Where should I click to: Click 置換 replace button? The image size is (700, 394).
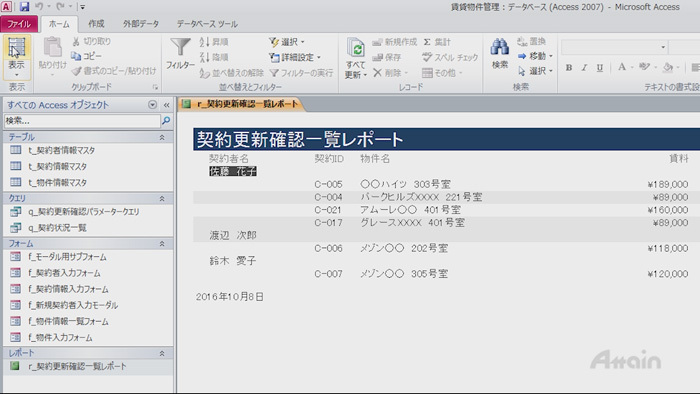(531, 41)
